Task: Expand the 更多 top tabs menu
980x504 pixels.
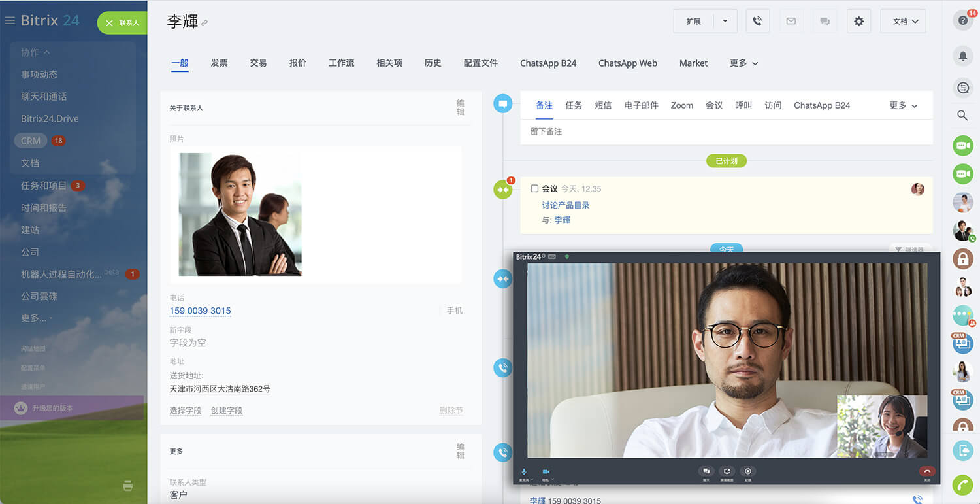Action: [x=743, y=63]
